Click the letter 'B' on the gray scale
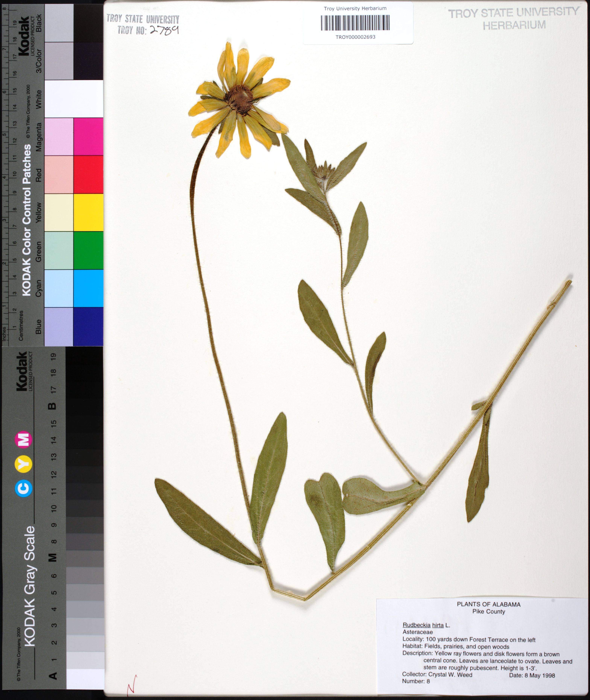The width and height of the screenshot is (590, 700). click(x=52, y=406)
